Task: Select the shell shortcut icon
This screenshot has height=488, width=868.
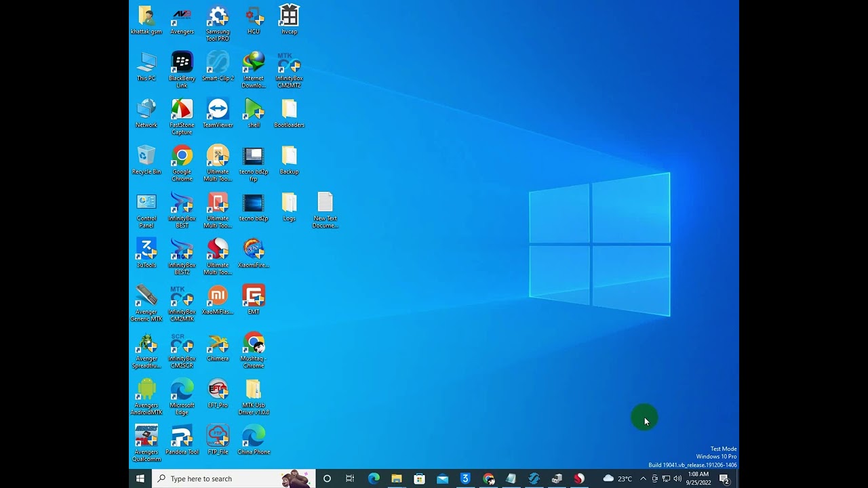Action: tap(254, 113)
